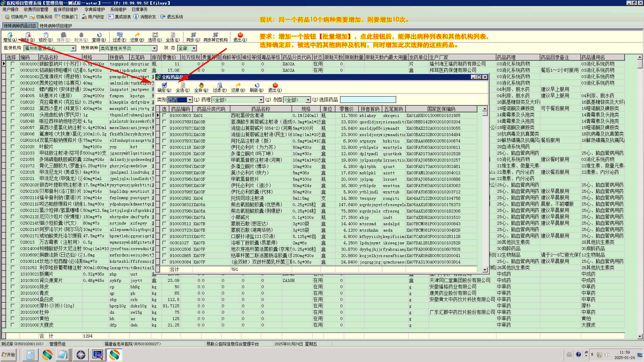
Task: Click the 修改 (Modify) toolbar icon
Action: (46, 37)
